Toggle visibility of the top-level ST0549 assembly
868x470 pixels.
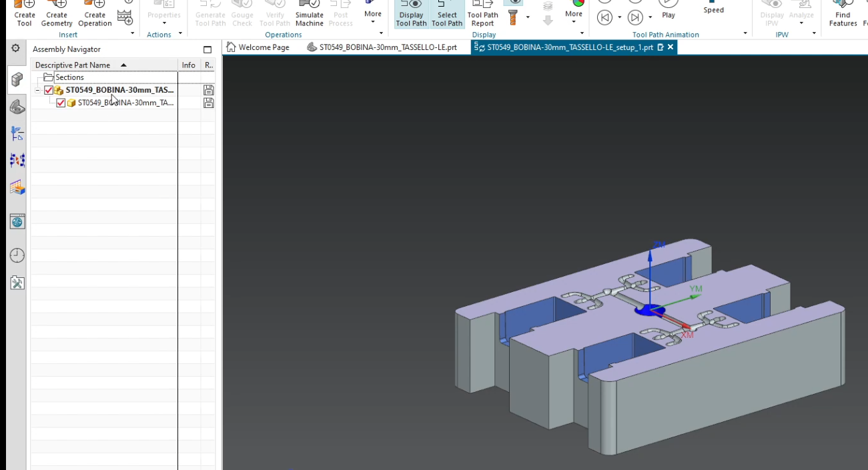pyautogui.click(x=48, y=90)
